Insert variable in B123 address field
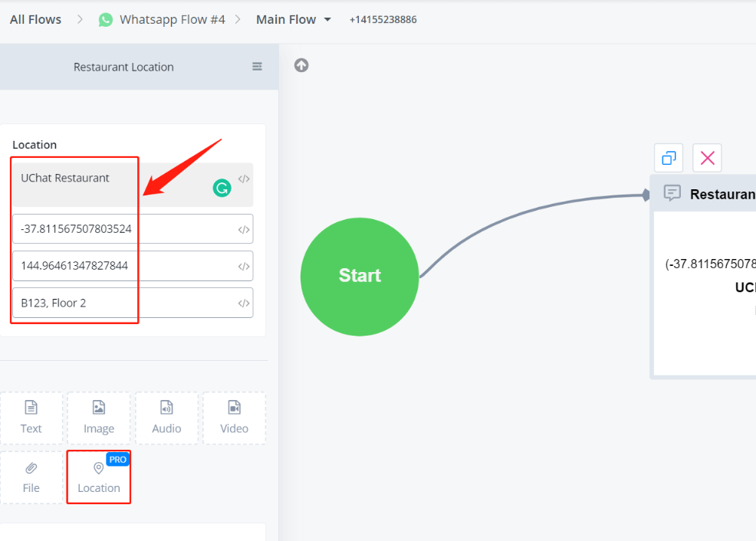 pos(244,303)
